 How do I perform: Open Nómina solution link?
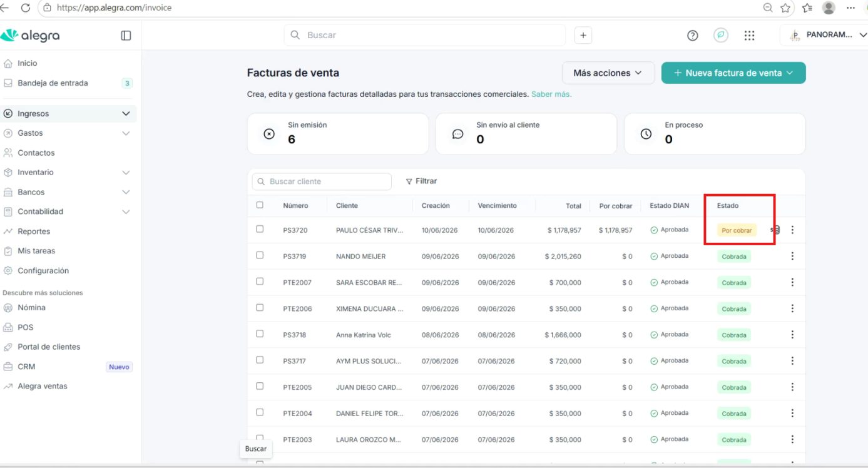click(x=31, y=308)
